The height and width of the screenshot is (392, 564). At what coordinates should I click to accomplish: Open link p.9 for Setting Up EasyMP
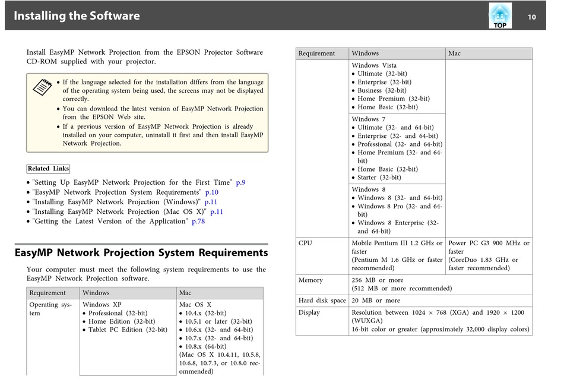240,182
